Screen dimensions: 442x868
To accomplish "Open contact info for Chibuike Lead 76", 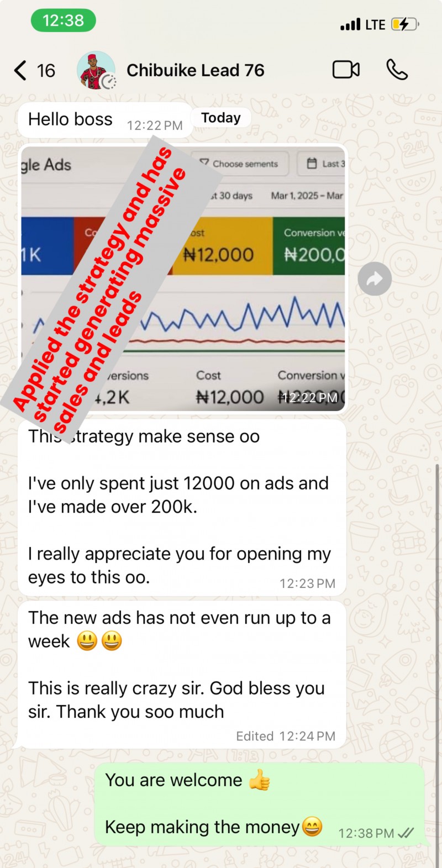I will pos(196,70).
